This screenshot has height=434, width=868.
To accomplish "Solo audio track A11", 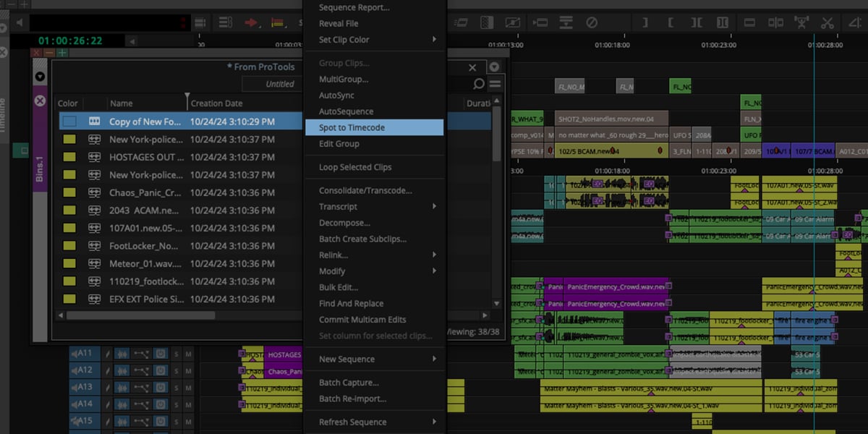I will point(176,354).
